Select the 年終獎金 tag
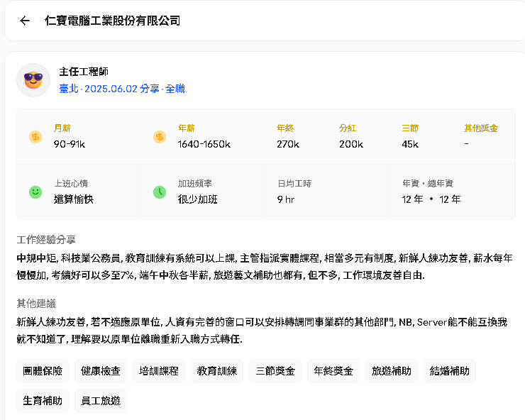Image resolution: width=525 pixels, height=420 pixels. 333,371
